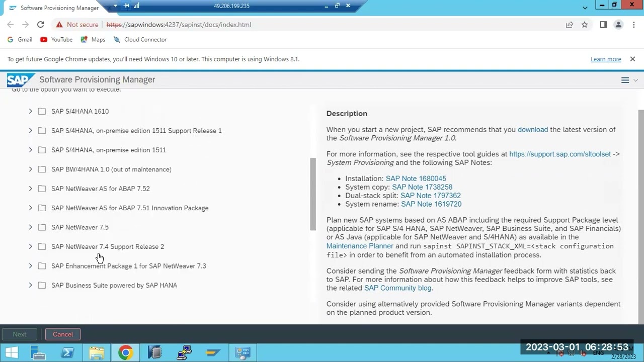This screenshot has width=644, height=362.
Task: Tick Enhancement Package 1 for NetWeaver 7.3 checkbox
Action: 42,266
